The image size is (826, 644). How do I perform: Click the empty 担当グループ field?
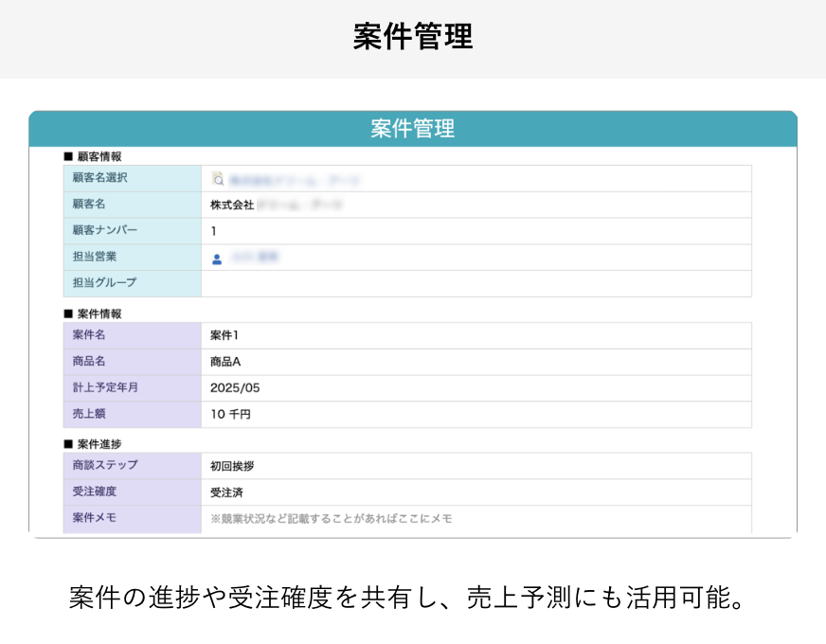coord(426,283)
